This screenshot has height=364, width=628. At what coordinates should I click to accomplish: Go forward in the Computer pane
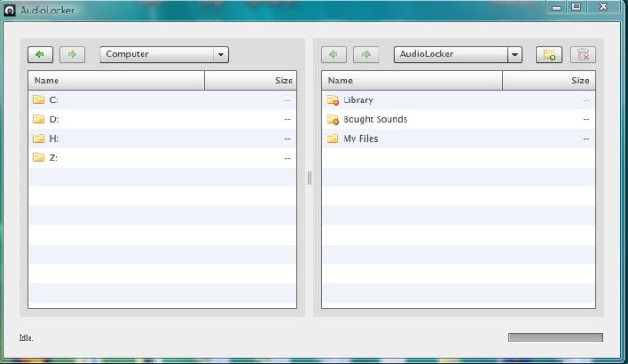(x=72, y=55)
